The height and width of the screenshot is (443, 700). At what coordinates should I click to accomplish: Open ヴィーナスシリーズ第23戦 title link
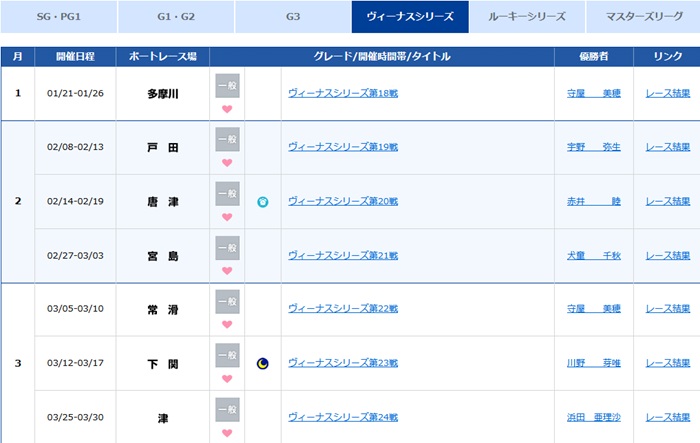342,364
